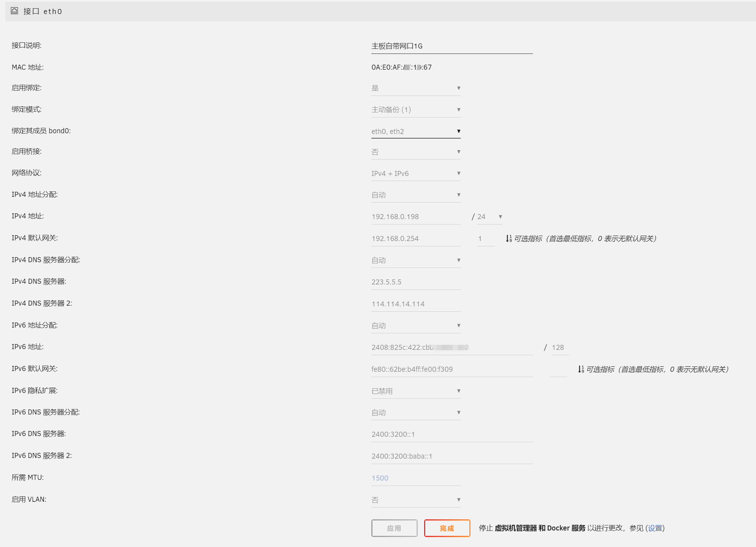Open the 设置 link
Screen dimensions: 756x547
point(655,528)
